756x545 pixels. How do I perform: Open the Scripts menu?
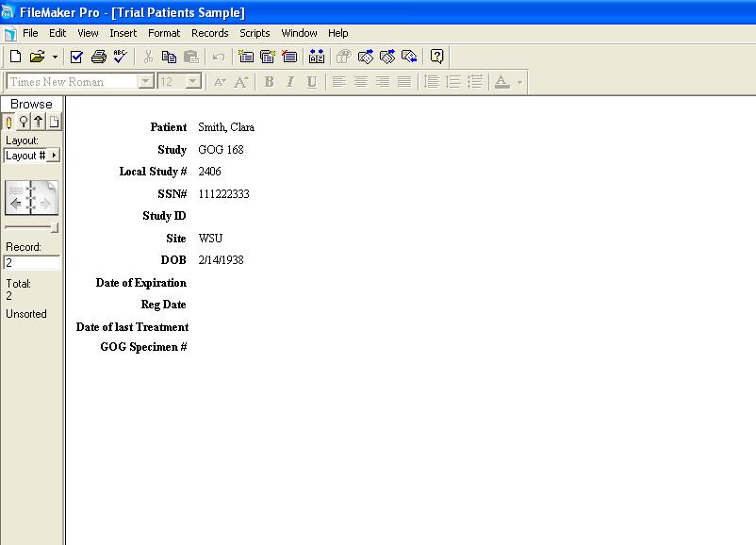255,33
